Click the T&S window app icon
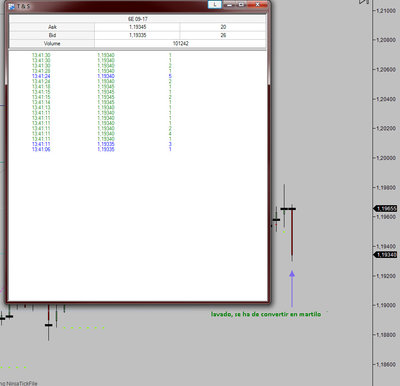Viewport: 400px width, 386px height. (x=12, y=6)
